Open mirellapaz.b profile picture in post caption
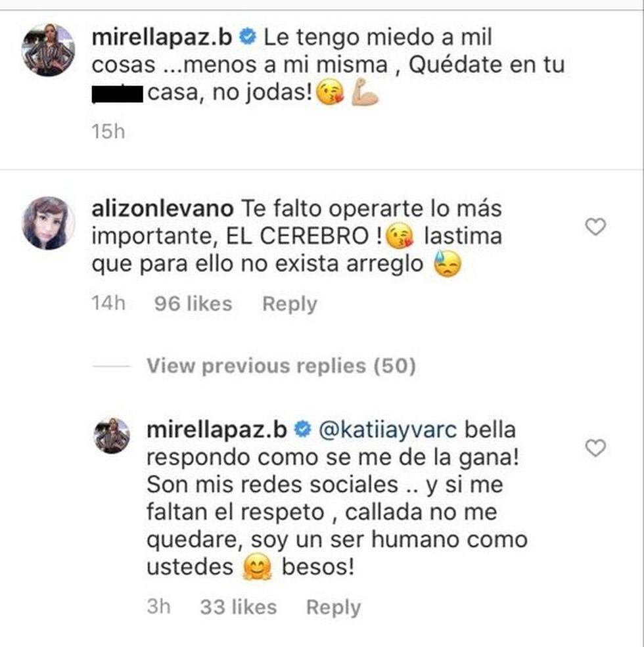The width and height of the screenshot is (644, 647). coord(48,50)
